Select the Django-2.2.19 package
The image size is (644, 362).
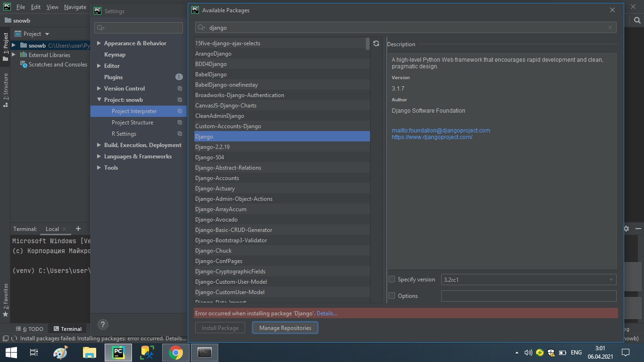coord(282,147)
